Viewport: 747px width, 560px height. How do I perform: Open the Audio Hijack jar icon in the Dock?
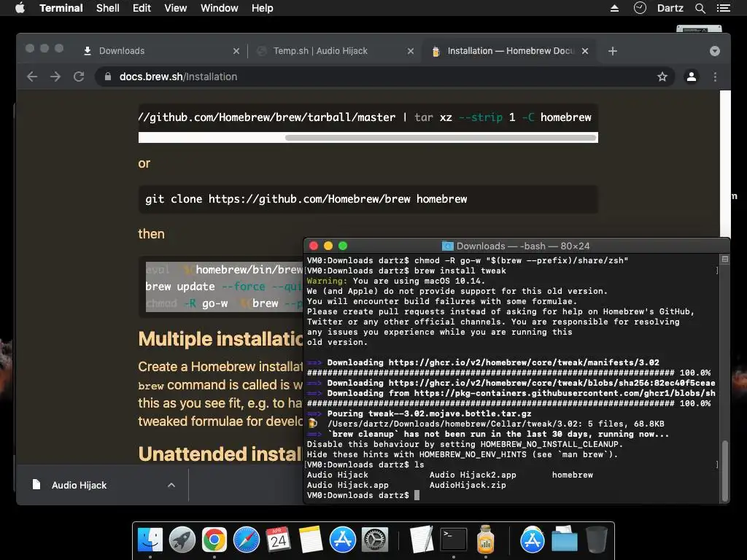click(485, 540)
